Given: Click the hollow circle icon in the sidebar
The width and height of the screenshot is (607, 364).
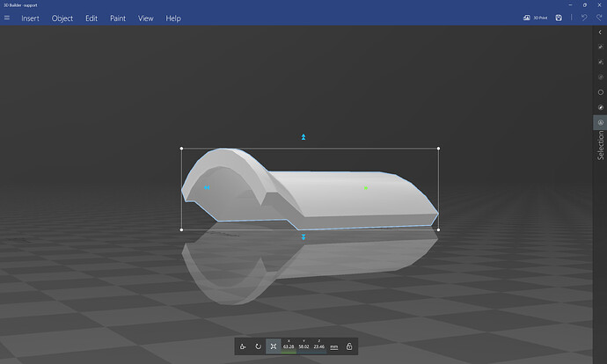Looking at the screenshot, I should click(x=601, y=92).
